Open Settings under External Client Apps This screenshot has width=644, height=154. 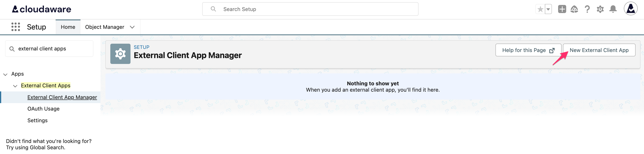(37, 120)
